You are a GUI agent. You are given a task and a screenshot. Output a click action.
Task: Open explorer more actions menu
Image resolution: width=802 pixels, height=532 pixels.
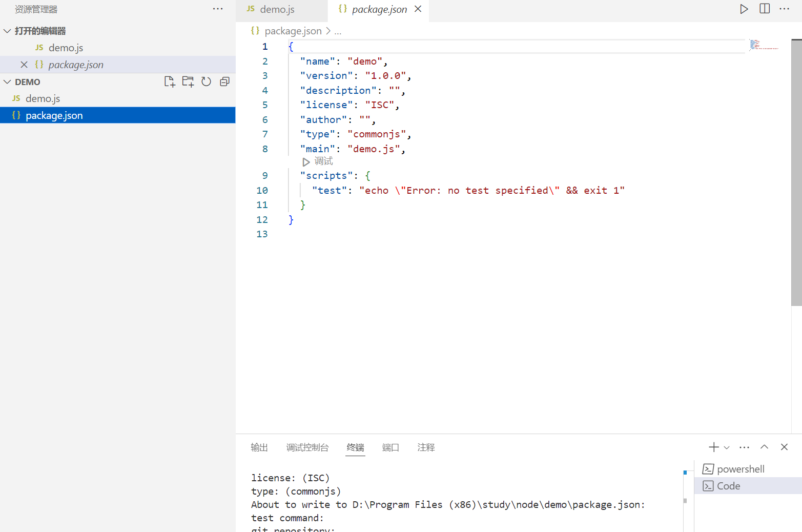tap(218, 9)
